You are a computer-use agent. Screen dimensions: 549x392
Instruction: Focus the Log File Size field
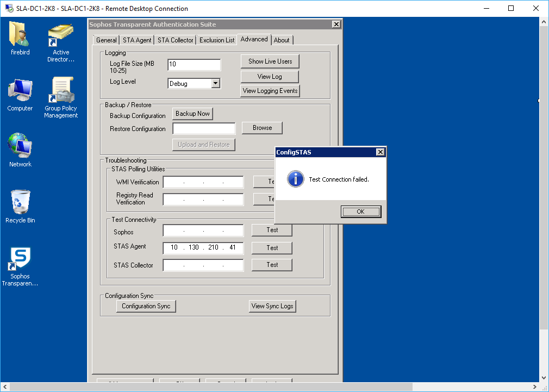194,65
